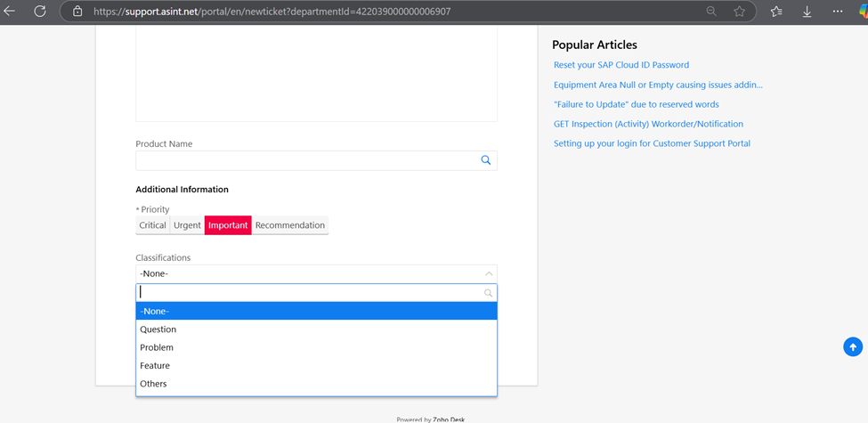Click Product Name search magnifier icon
868x423 pixels.
[486, 160]
